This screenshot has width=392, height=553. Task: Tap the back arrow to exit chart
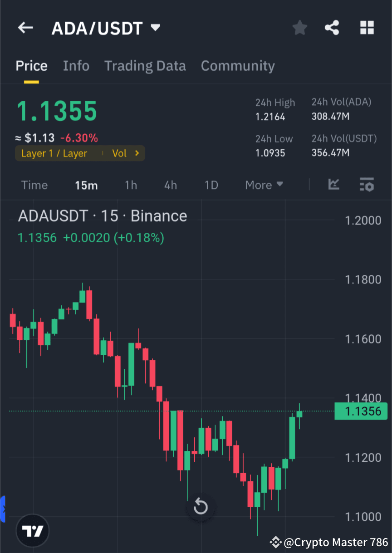pos(25,28)
